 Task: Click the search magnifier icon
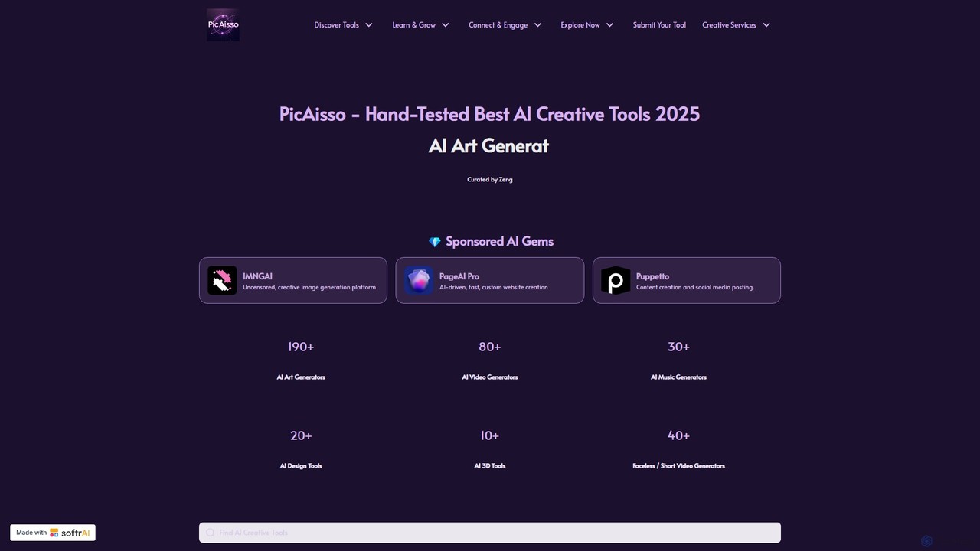(211, 533)
